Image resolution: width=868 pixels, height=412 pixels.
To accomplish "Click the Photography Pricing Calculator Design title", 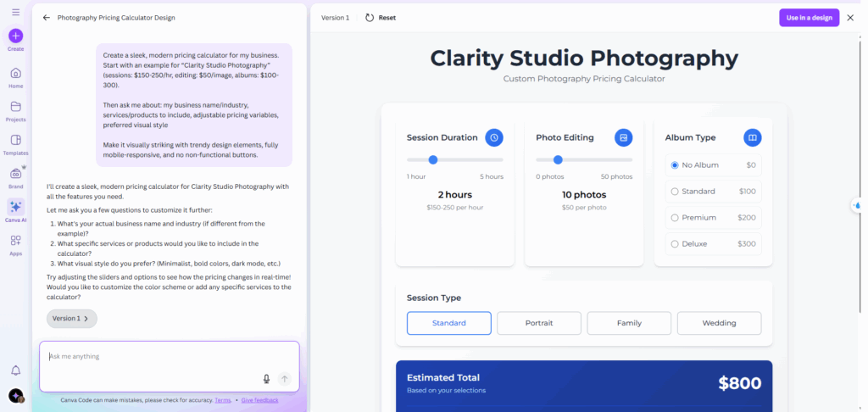I will click(x=116, y=18).
